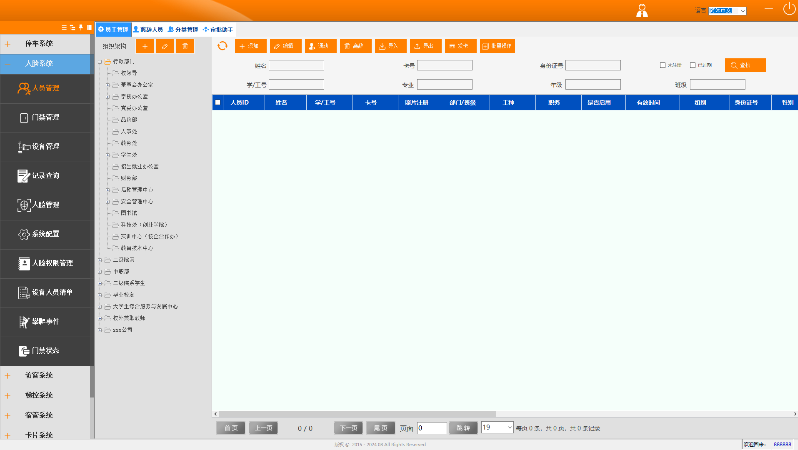This screenshot has width=798, height=450.
Task: Open 设备人员清单 in the dark sidebar
Action: [x=46, y=292]
